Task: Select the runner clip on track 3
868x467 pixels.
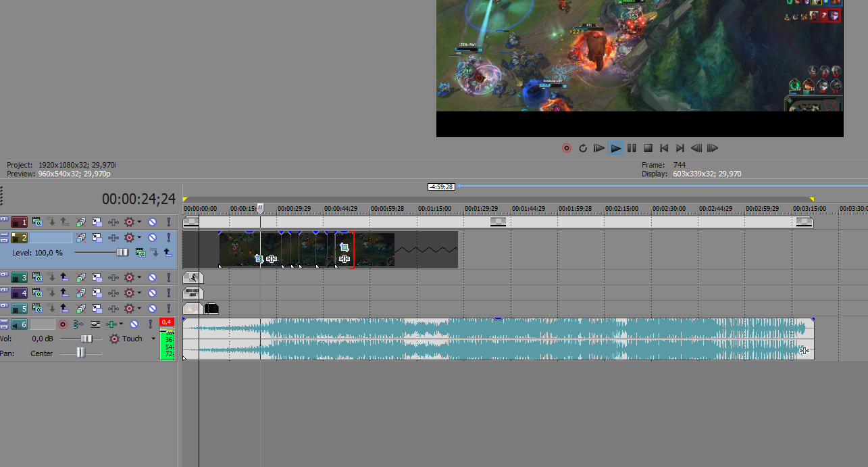Action: 193,277
